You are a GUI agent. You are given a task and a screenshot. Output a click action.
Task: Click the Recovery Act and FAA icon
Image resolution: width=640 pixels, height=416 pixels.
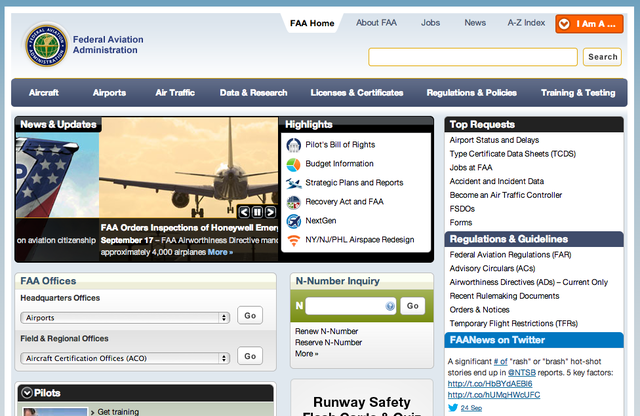pyautogui.click(x=293, y=202)
